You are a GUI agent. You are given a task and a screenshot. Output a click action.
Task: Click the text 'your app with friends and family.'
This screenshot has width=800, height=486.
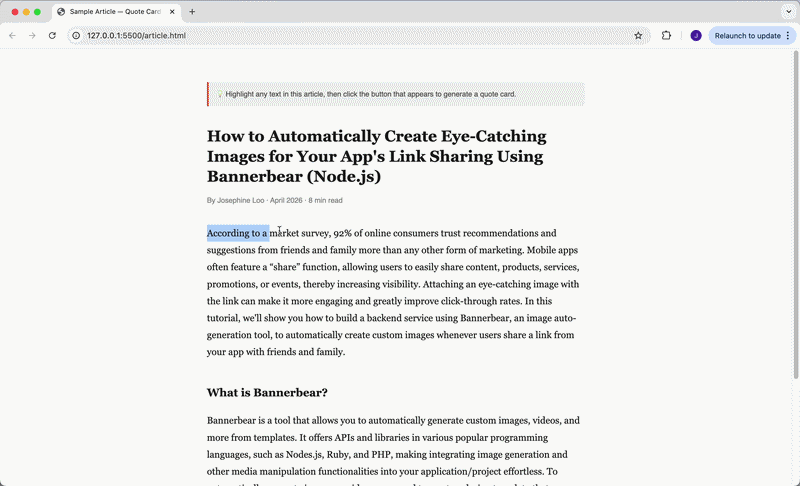pos(276,352)
